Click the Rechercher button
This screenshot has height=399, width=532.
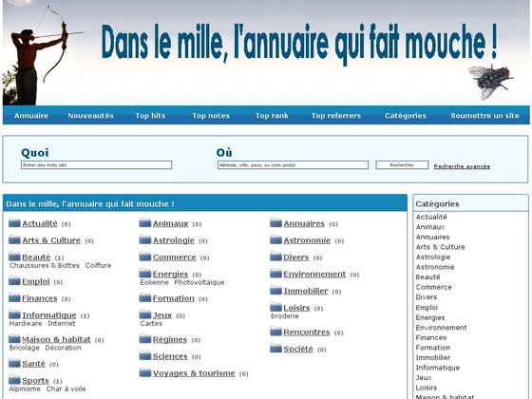(x=402, y=165)
